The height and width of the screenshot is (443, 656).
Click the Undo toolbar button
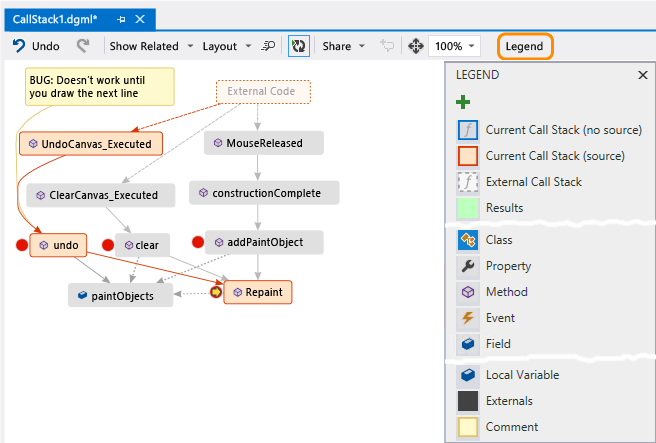(36, 46)
